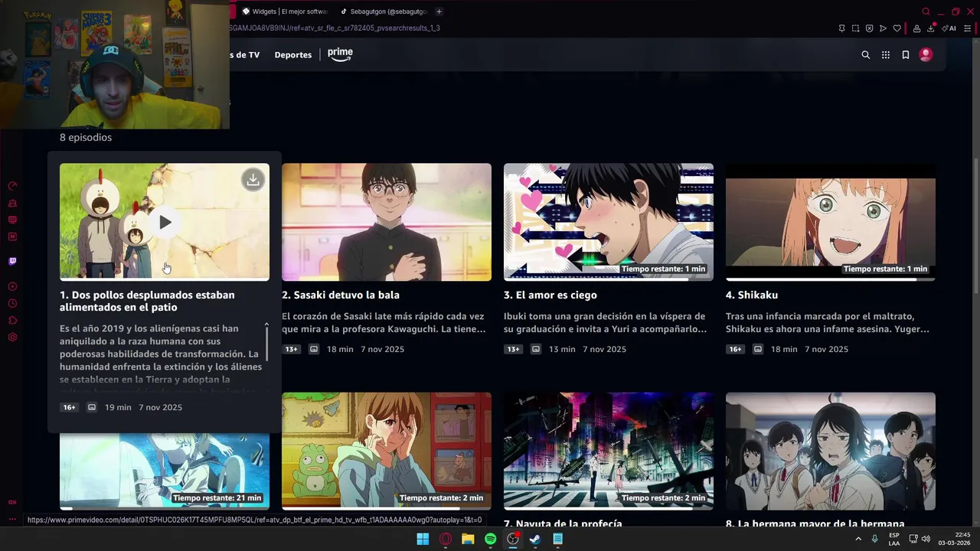Open GX Cleaner icon in sidebar
Screen dimensions: 980x551
click(12, 203)
